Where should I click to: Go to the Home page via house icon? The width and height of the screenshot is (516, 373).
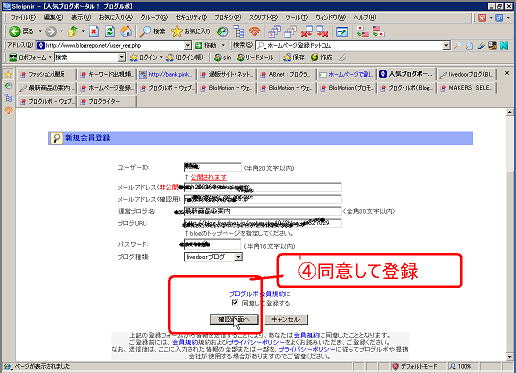126,32
